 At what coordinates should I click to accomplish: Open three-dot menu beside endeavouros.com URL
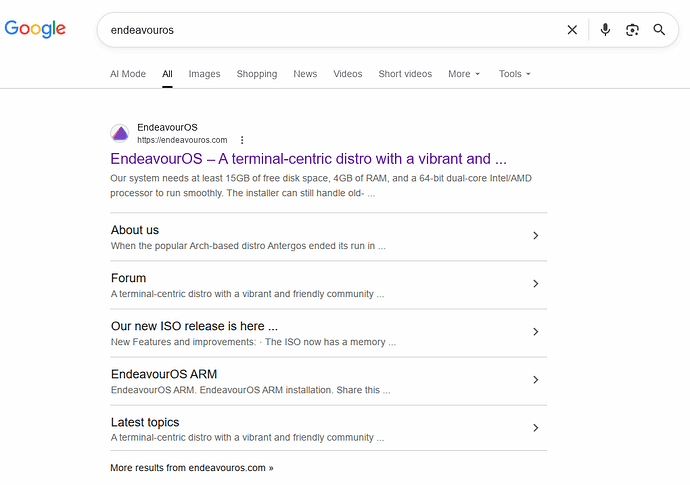[x=242, y=140]
